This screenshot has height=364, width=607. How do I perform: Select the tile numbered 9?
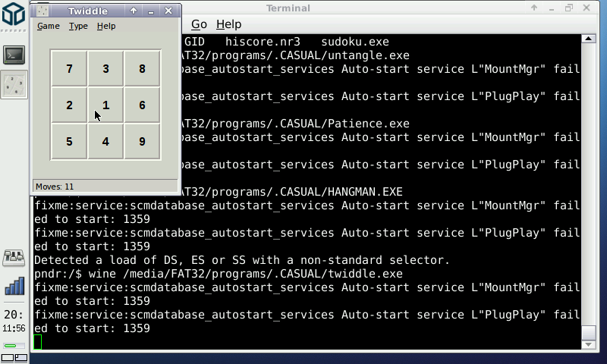[142, 142]
